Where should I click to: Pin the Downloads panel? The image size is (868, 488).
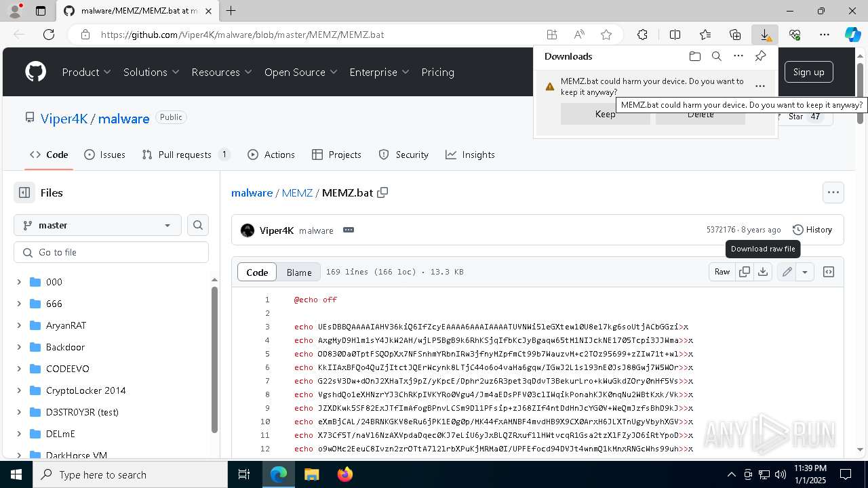760,56
